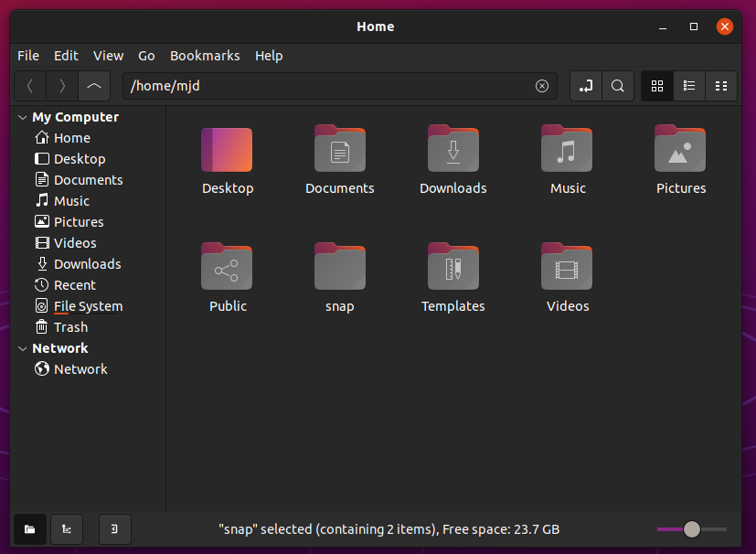Viewport: 756px width, 554px height.
Task: Go up to the parent folder
Action: click(x=94, y=86)
